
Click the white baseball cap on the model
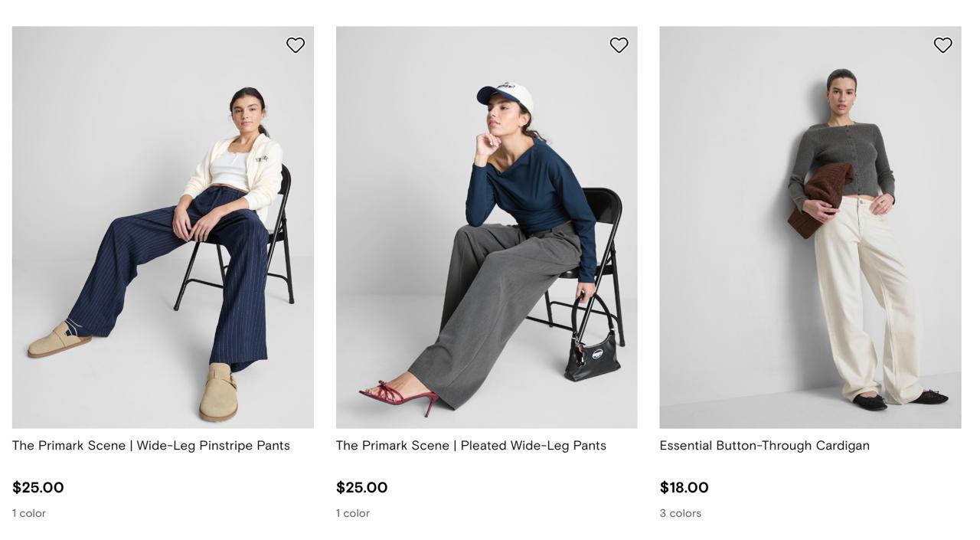pyautogui.click(x=508, y=95)
